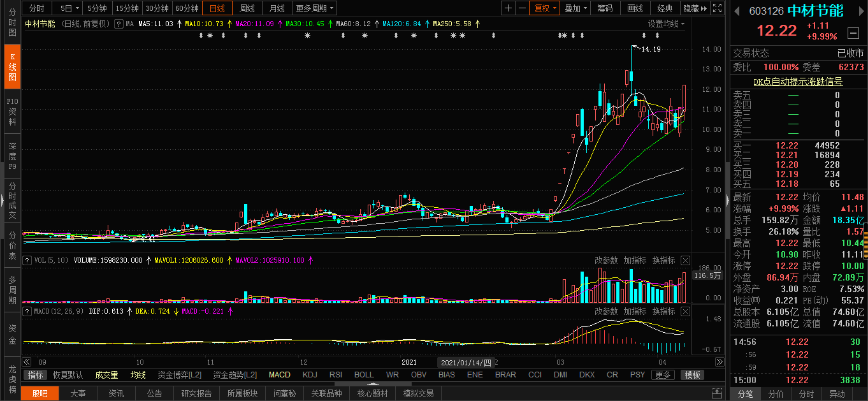Open the 复权 adjustment dropdown

coord(546,8)
